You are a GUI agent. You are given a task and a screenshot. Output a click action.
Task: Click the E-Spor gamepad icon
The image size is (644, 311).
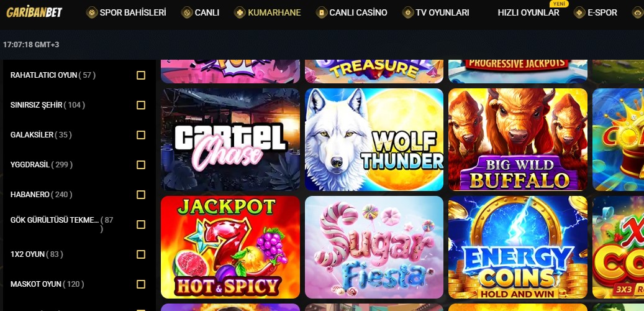pyautogui.click(x=579, y=12)
